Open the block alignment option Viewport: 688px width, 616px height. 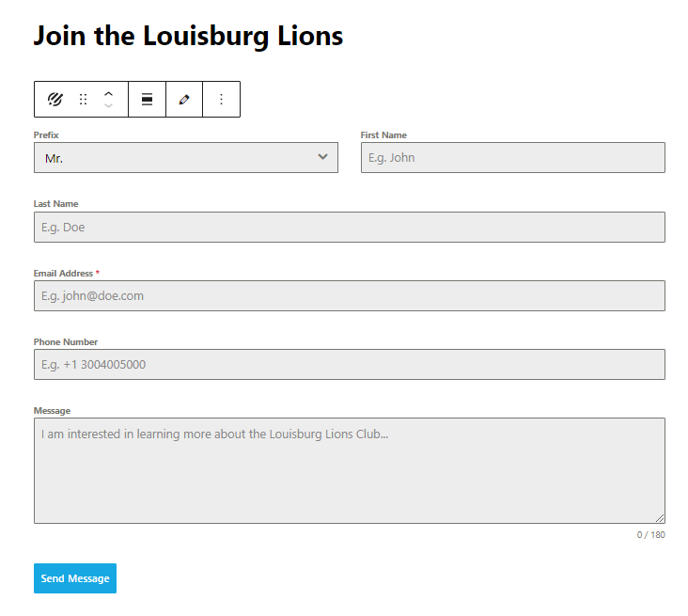click(x=148, y=99)
